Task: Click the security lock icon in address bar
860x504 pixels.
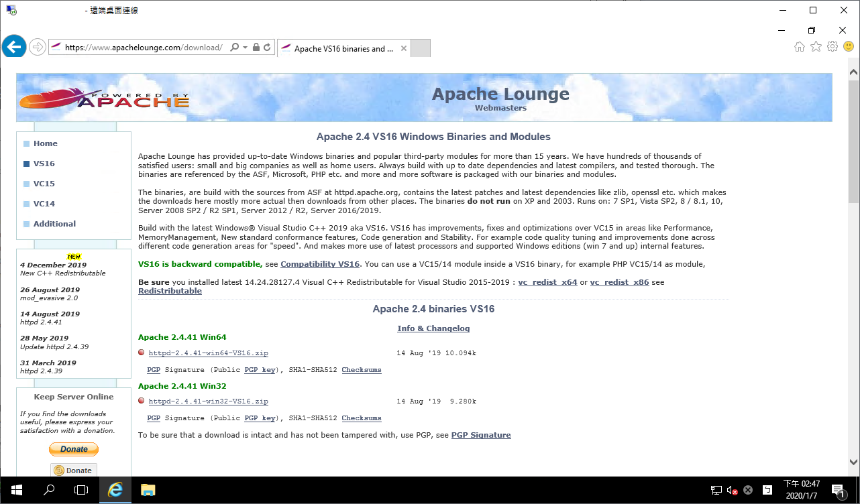Action: point(256,47)
